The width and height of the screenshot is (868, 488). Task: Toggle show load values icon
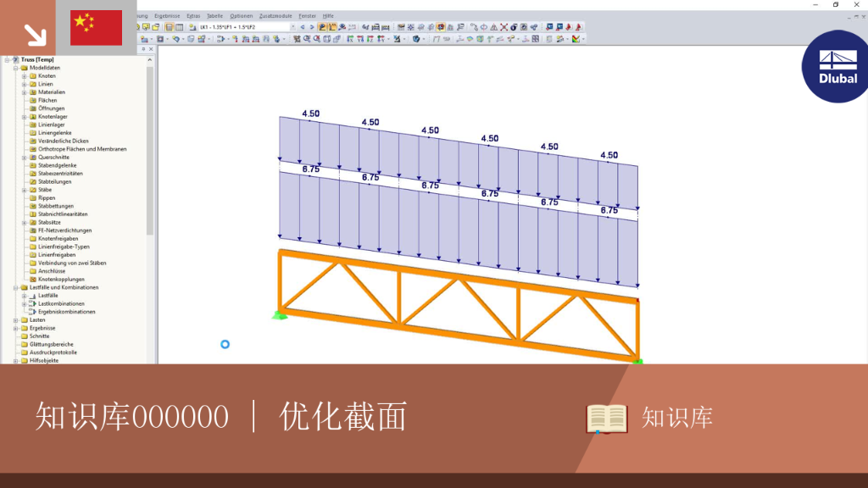332,27
